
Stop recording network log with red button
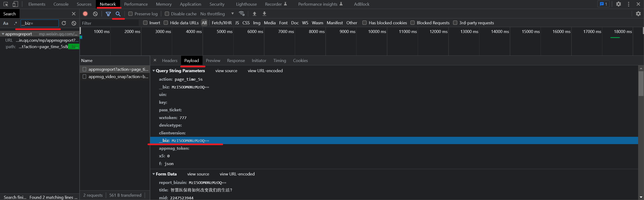(85, 14)
